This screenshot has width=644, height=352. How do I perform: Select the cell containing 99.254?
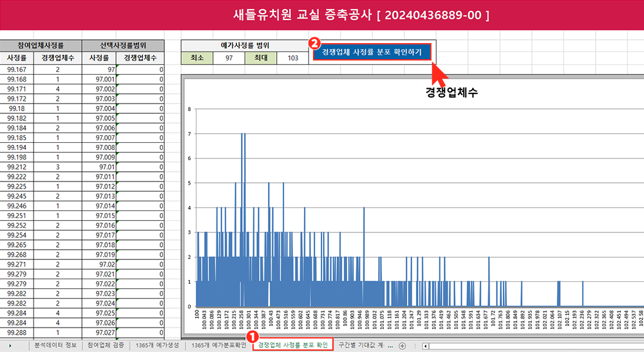click(x=17, y=235)
